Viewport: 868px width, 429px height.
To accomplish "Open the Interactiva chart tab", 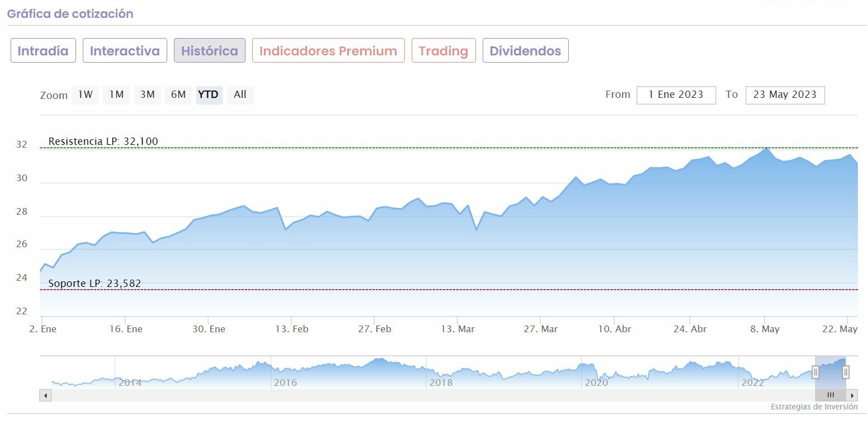I will [125, 51].
